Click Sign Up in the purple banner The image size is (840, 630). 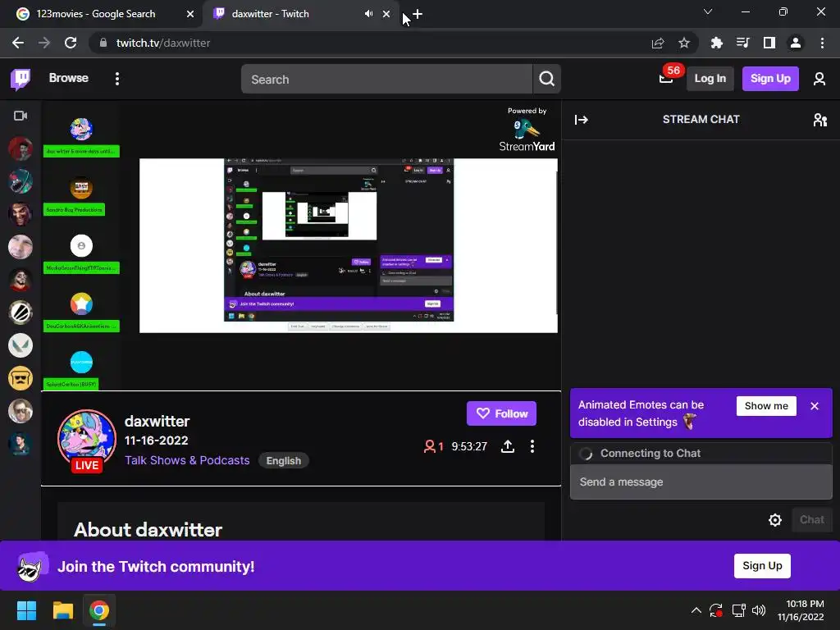[762, 566]
